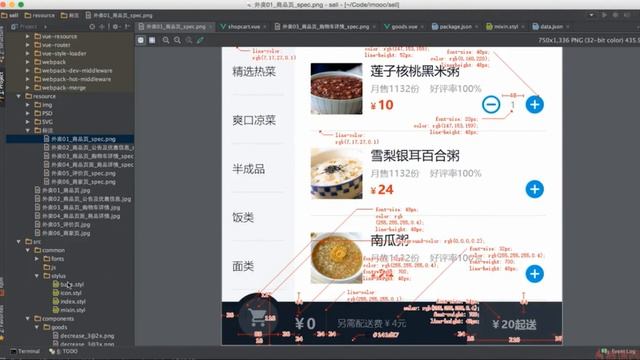This screenshot has height=360, width=640.
Task: Open icon.styl in the project tree
Action: click(x=67, y=293)
